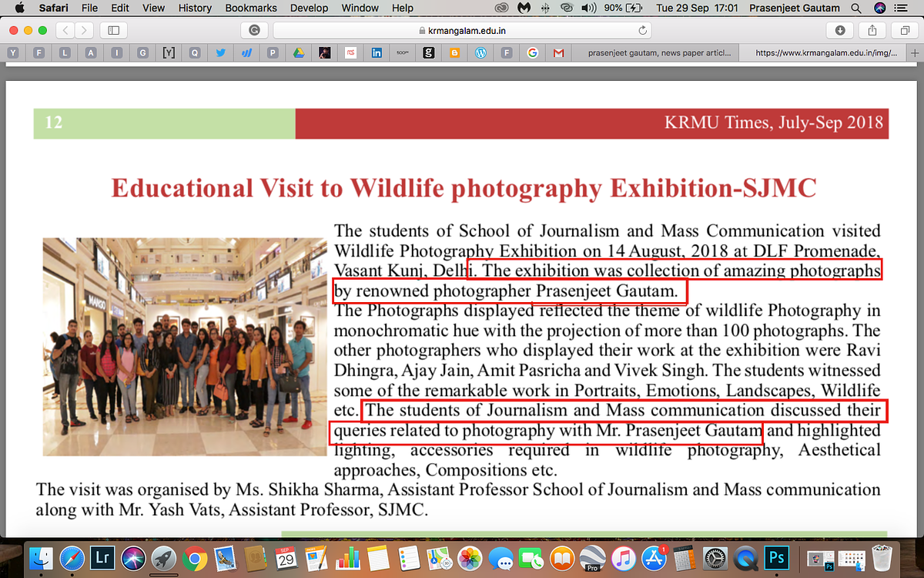Switch to the 'prasenjeet gautam, news paper' tab
The height and width of the screenshot is (578, 924).
coord(657,53)
